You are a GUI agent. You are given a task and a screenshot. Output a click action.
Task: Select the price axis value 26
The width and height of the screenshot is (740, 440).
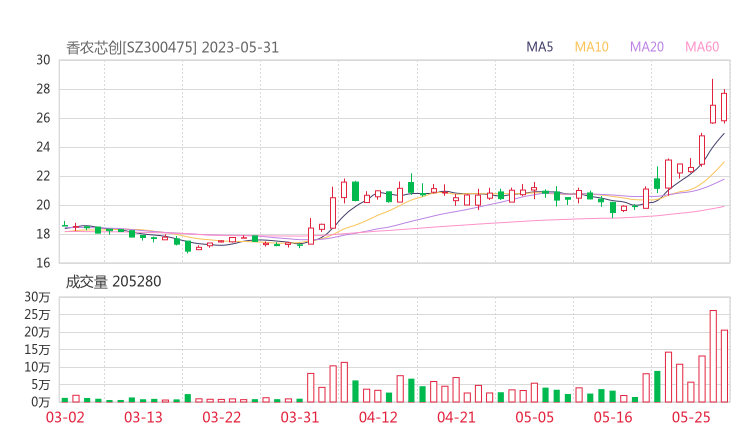(x=43, y=118)
